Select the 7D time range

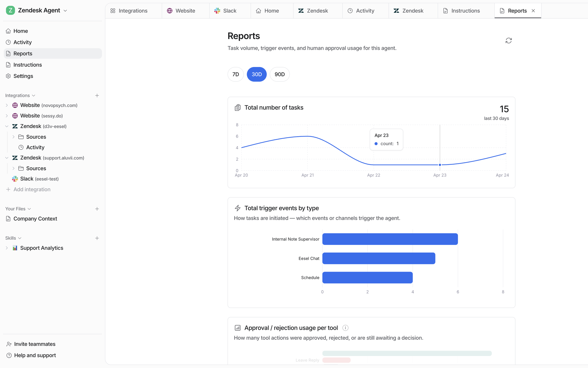pyautogui.click(x=235, y=74)
